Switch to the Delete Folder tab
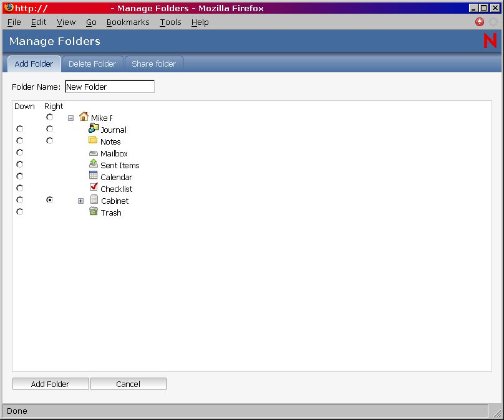Viewport: 504px width, 420px height. tap(92, 64)
